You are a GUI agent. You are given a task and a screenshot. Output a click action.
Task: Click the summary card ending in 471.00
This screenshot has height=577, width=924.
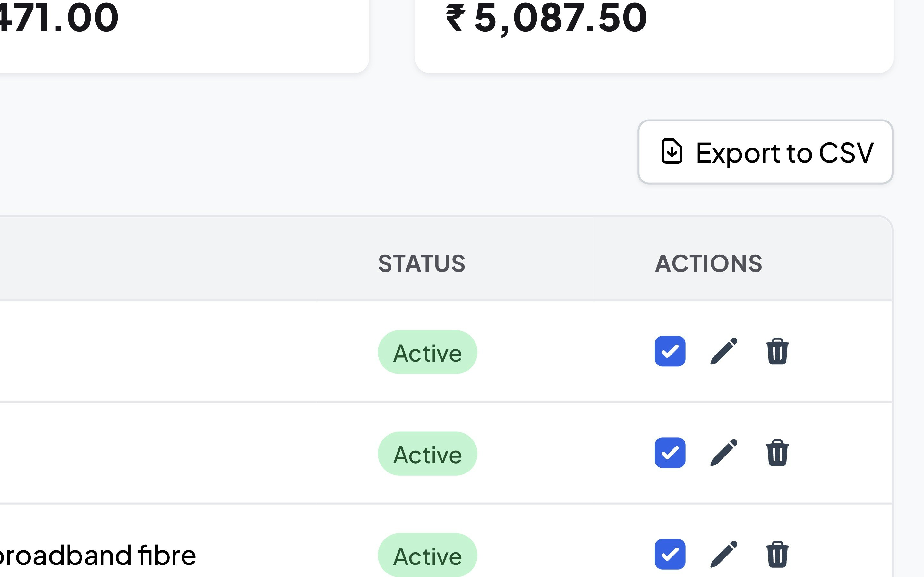184,37
